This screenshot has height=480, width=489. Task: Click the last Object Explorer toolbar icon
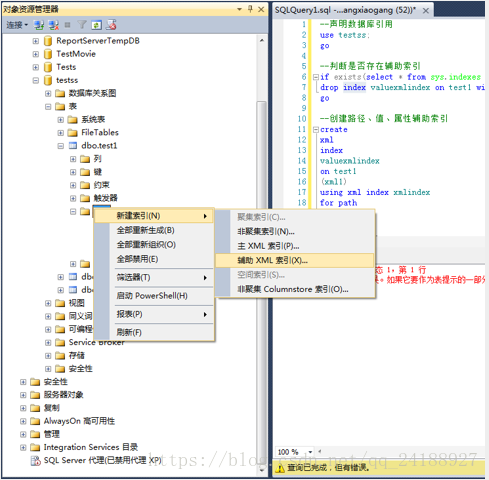(111, 25)
